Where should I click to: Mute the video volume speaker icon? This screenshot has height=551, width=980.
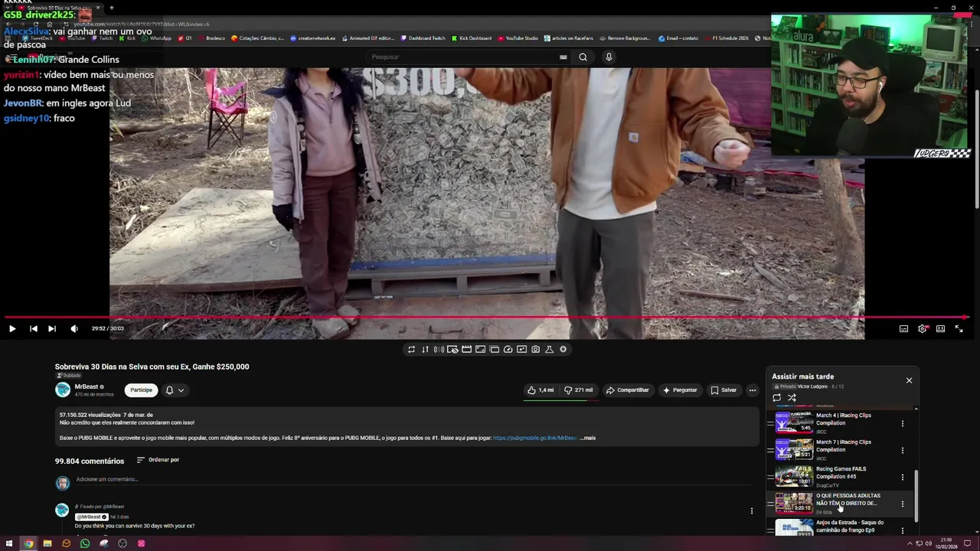click(74, 328)
